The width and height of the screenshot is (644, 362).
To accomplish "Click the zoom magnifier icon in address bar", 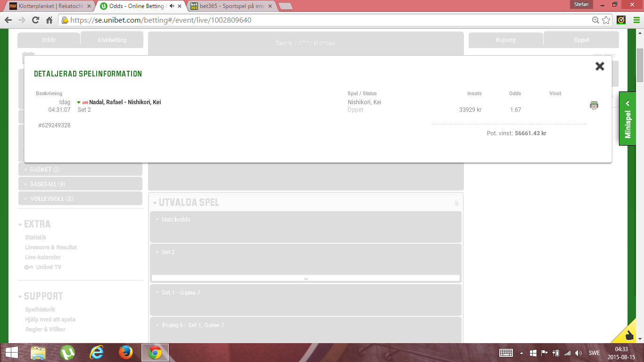I will 596,20.
